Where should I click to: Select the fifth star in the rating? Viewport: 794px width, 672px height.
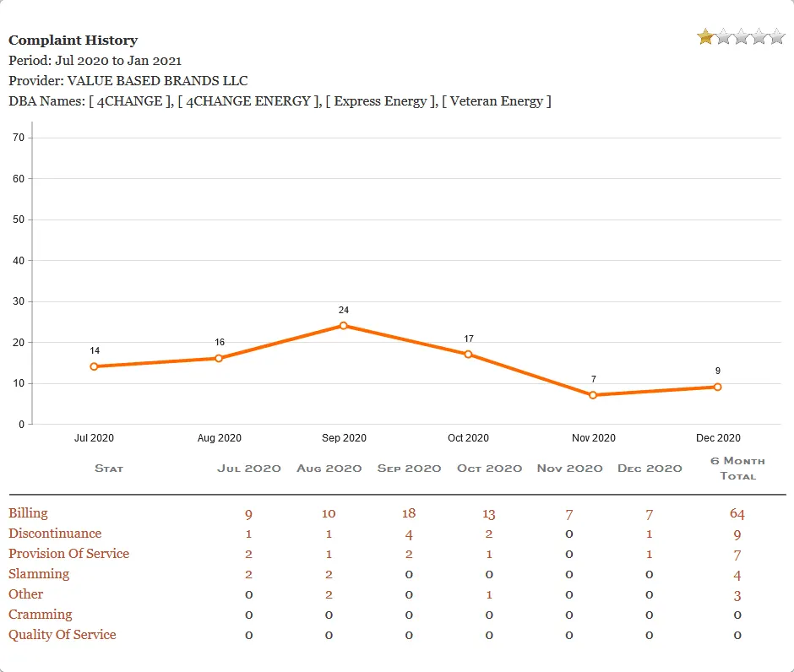[x=776, y=36]
